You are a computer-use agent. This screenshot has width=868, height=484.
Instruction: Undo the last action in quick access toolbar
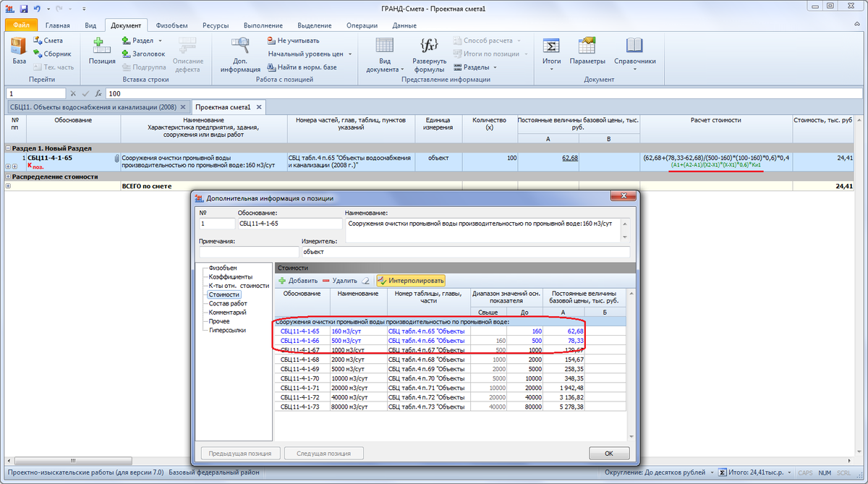pyautogui.click(x=36, y=9)
